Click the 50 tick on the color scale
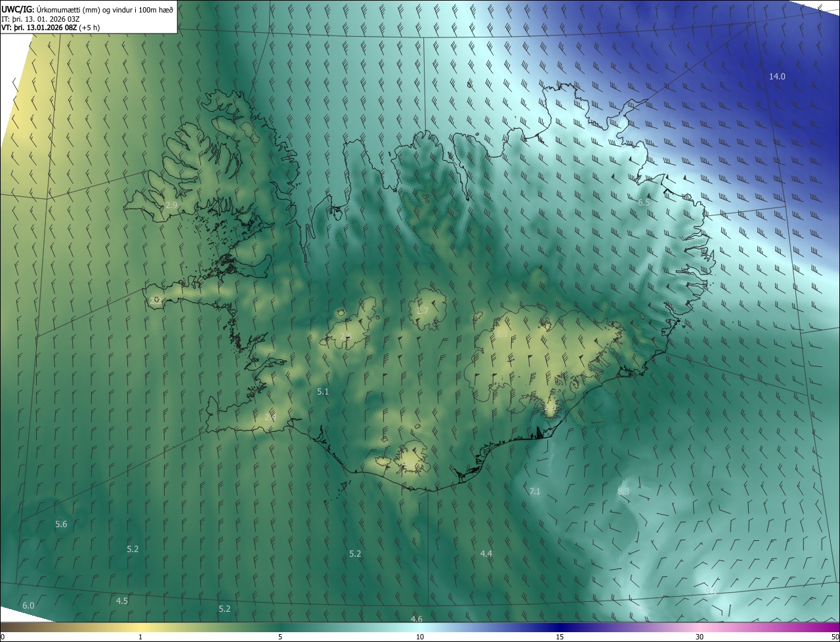 click(835, 637)
